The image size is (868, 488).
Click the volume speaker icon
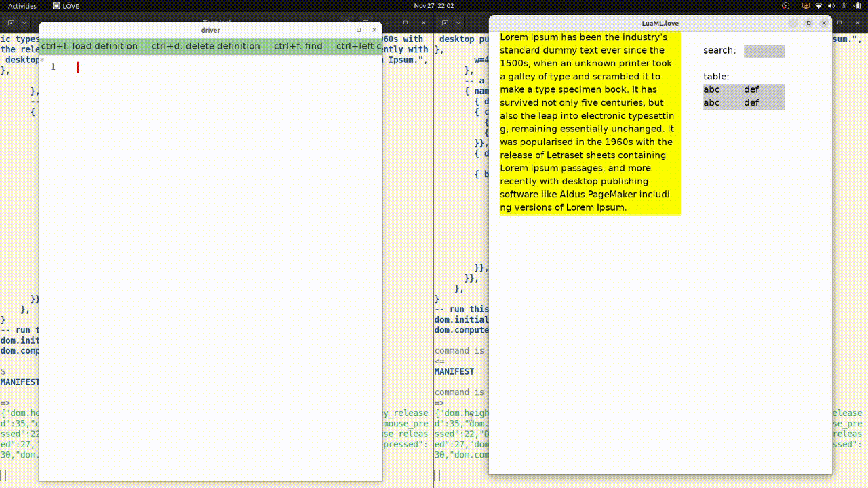click(x=831, y=6)
